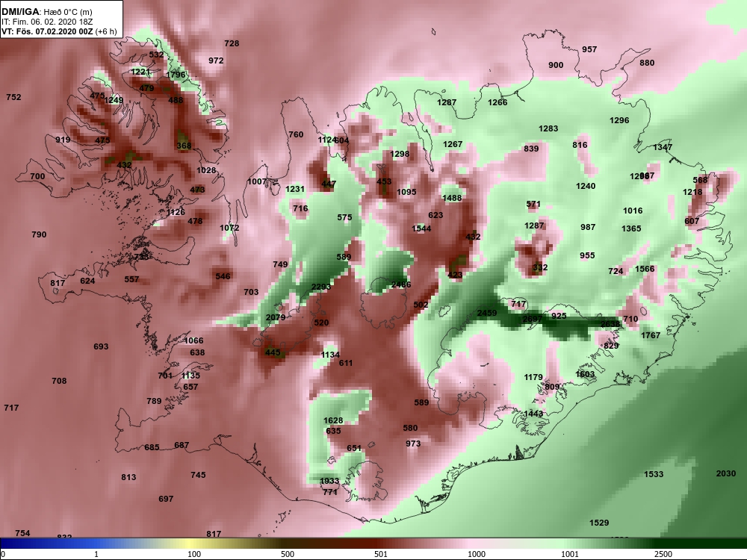
Task: Click the map value 708
Action: (x=59, y=381)
